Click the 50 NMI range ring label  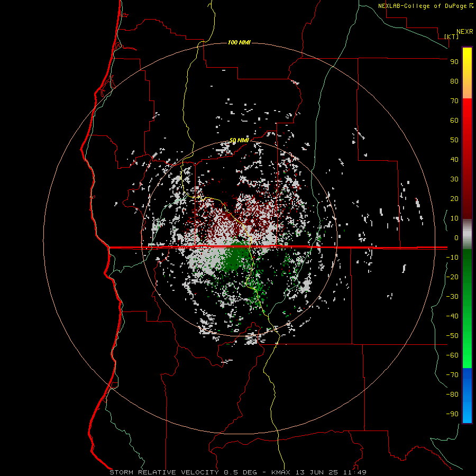pyautogui.click(x=239, y=140)
